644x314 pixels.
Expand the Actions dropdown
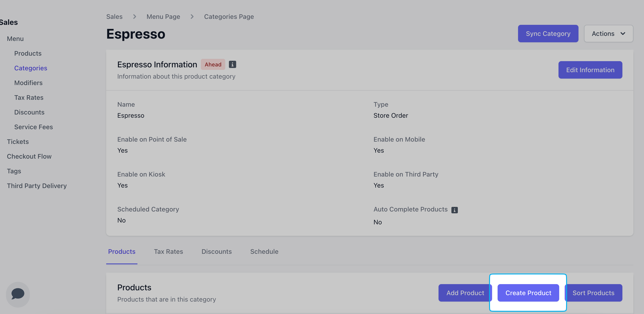(x=608, y=34)
